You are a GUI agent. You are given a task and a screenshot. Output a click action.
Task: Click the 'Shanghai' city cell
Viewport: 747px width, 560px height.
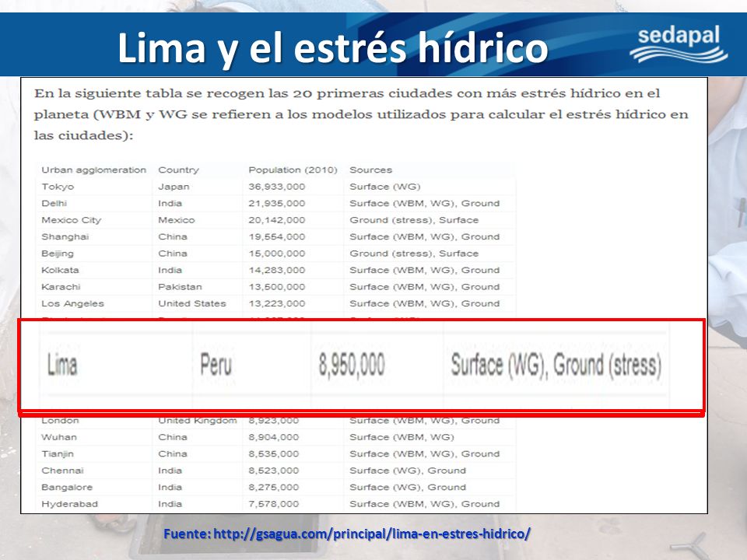pos(65,236)
